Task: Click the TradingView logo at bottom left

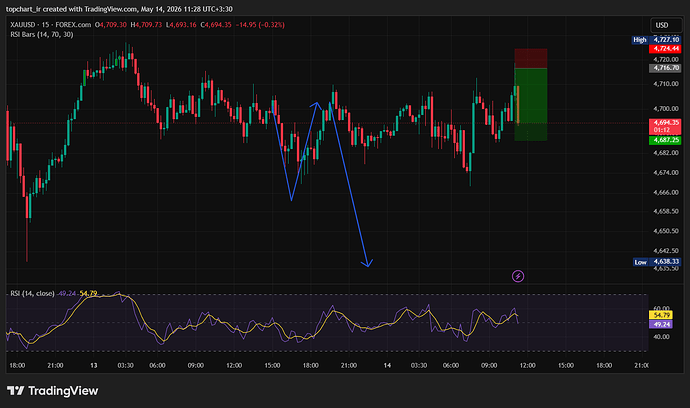Action: click(x=52, y=390)
